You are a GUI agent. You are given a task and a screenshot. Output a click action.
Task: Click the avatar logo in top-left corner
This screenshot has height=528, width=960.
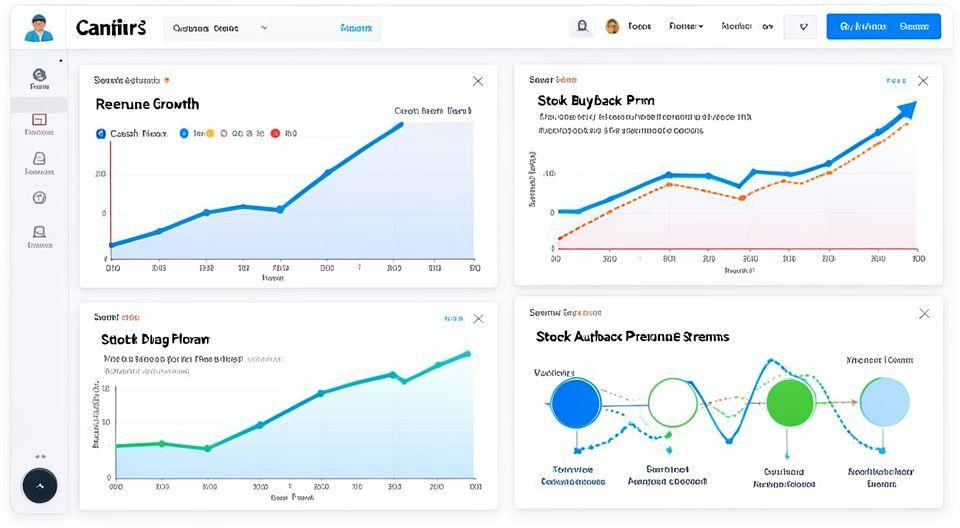click(38, 27)
